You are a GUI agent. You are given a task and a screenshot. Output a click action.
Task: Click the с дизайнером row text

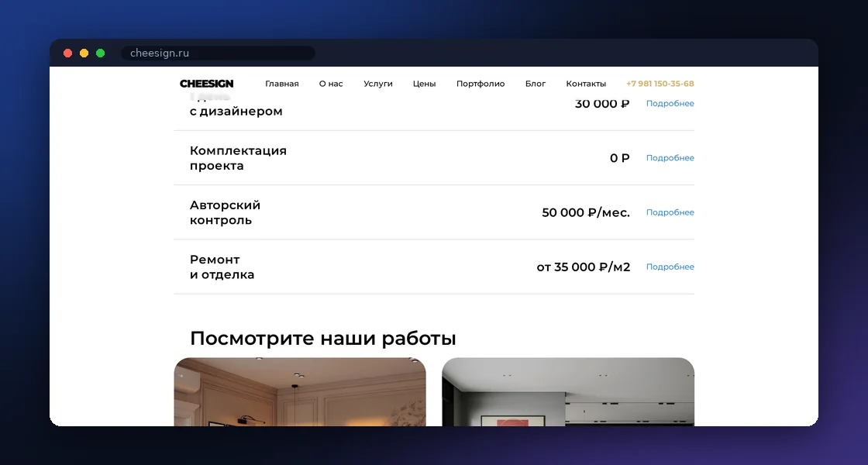coord(236,112)
